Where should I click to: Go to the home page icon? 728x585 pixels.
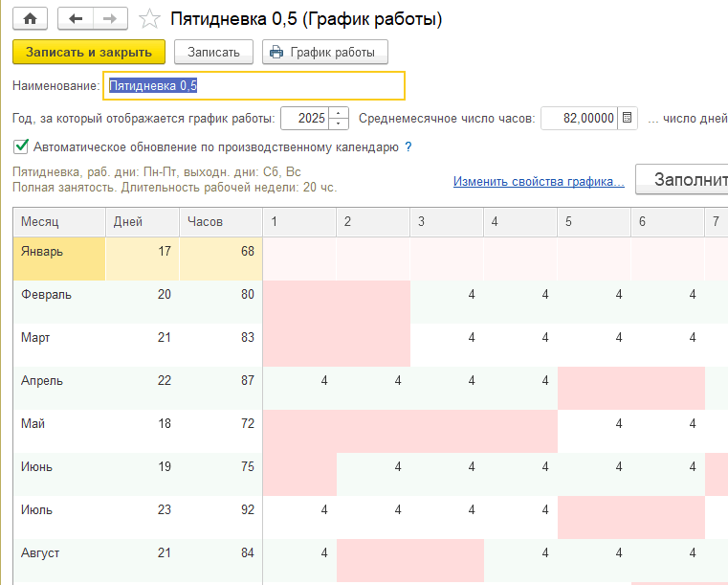point(31,18)
